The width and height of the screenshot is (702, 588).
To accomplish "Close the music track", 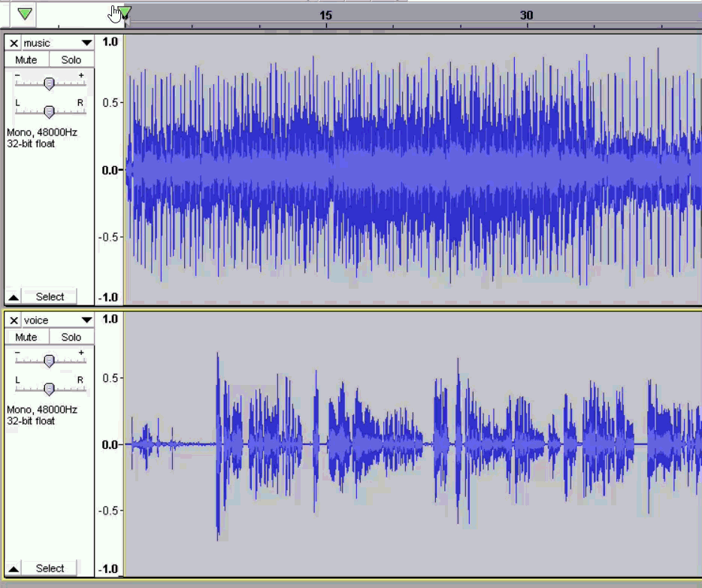I will (x=14, y=43).
